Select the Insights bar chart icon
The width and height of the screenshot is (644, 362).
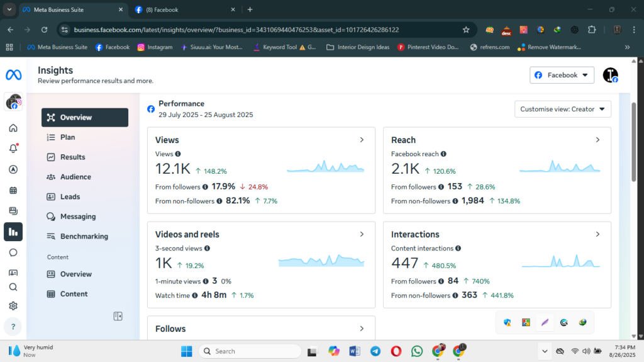(13, 232)
